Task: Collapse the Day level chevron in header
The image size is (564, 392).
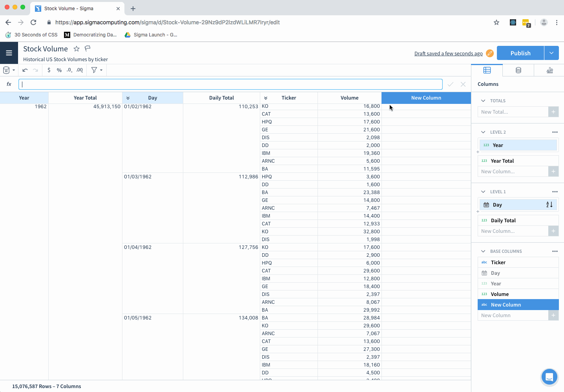Action: (128, 98)
